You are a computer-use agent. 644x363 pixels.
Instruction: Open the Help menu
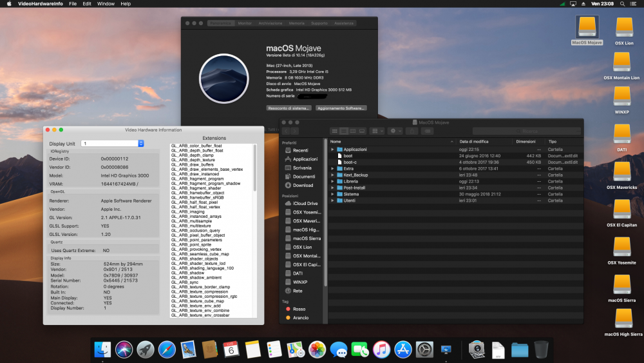(126, 4)
